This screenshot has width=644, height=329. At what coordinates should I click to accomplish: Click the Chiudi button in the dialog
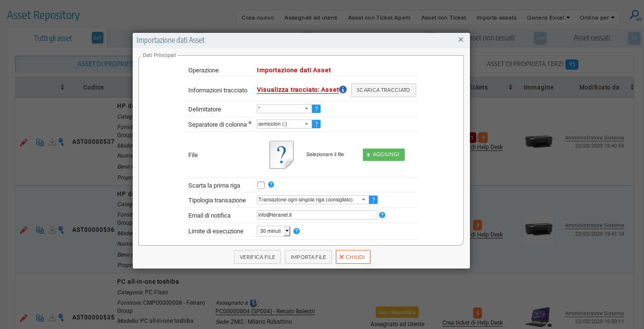(353, 257)
